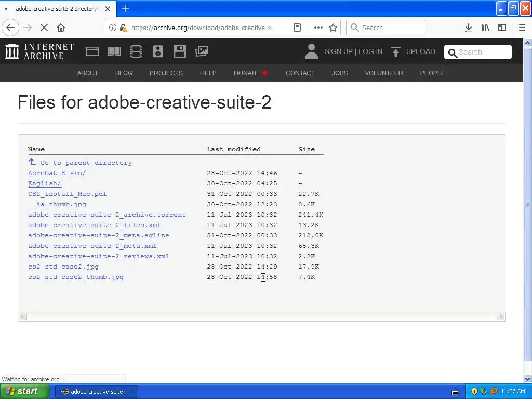This screenshot has height=399, width=532.
Task: Show the sidebars icon in the toolbar
Action: (502, 28)
